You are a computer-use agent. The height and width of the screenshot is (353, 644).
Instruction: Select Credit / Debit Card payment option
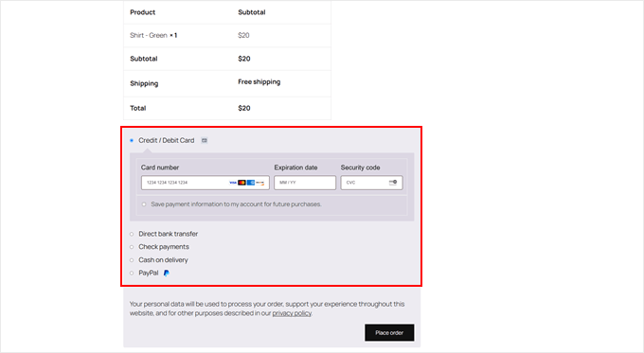pos(132,140)
